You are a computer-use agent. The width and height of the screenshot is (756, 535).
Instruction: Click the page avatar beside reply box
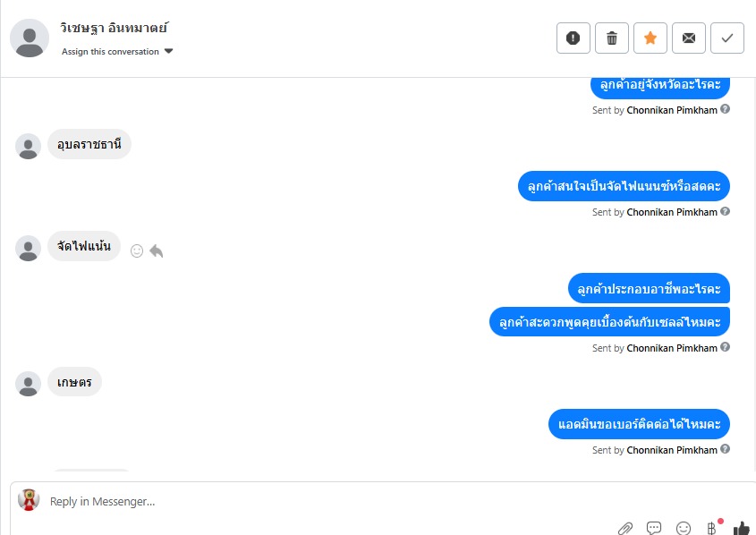click(29, 500)
